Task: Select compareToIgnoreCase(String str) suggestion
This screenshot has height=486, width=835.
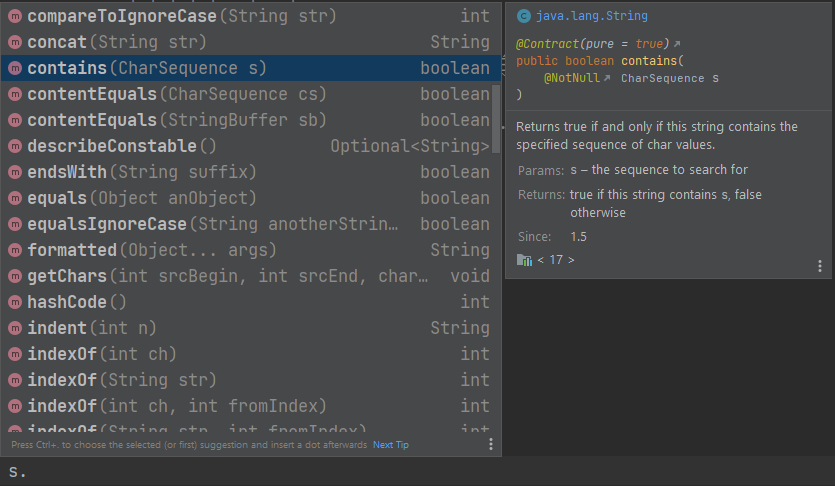Action: click(250, 16)
